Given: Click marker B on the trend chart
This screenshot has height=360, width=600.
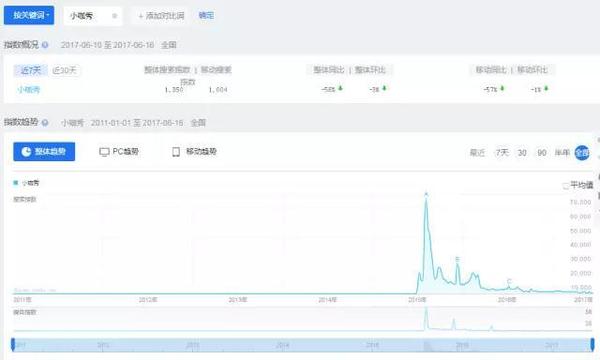Looking at the screenshot, I should click(x=457, y=259).
